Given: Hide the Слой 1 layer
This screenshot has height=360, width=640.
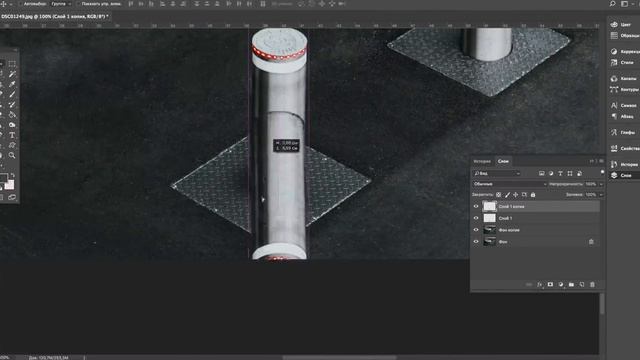Looking at the screenshot, I should [476, 218].
